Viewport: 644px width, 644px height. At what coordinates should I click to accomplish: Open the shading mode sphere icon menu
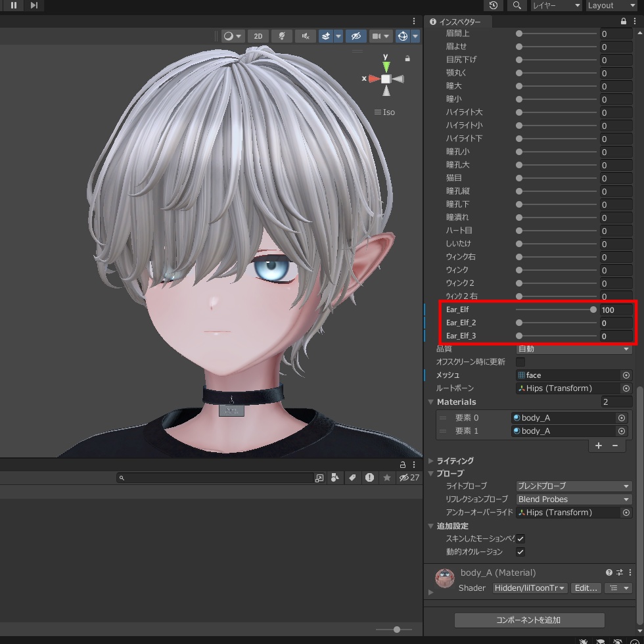[x=229, y=36]
